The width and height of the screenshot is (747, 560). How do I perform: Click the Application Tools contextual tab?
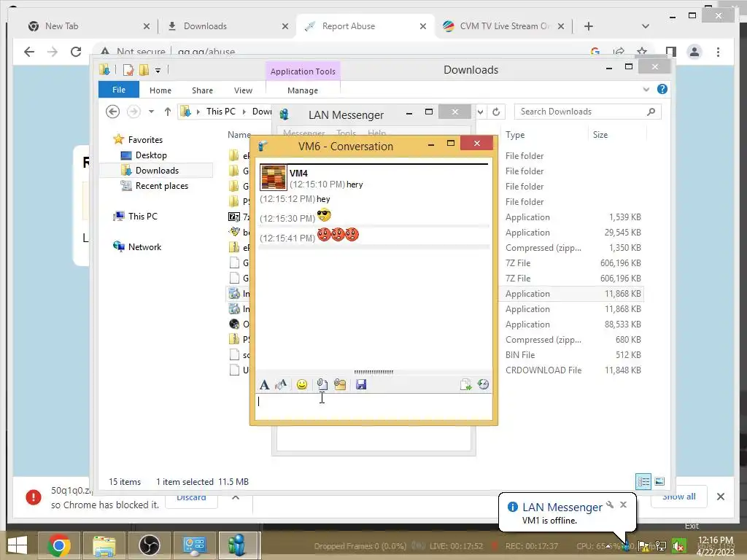303,71
